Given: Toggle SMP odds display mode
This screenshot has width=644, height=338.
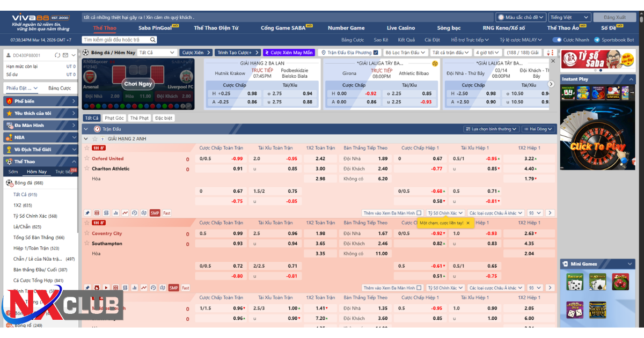Looking at the screenshot, I should click(155, 213).
